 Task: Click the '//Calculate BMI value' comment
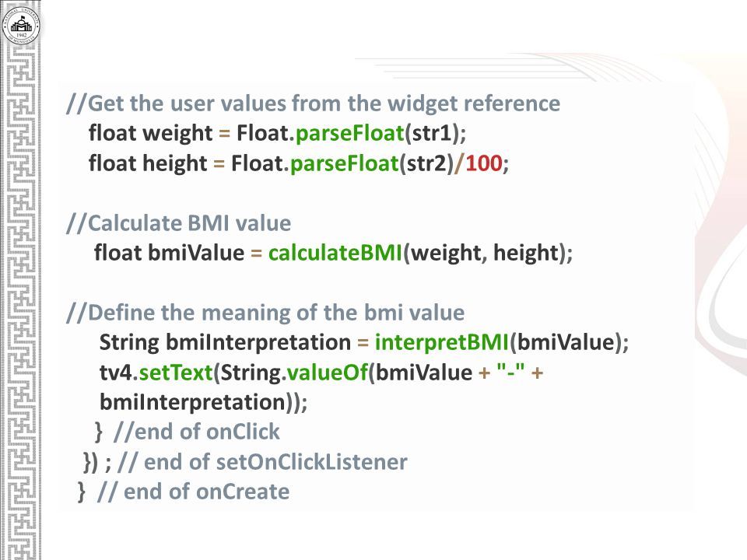pyautogui.click(x=179, y=223)
